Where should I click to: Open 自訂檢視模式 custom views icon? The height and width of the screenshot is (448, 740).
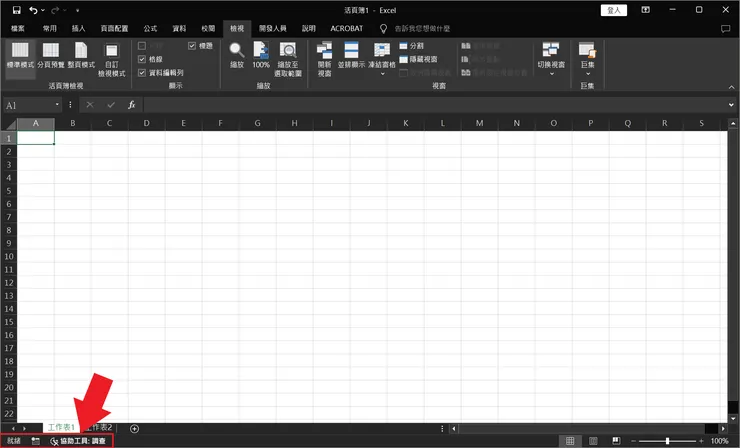point(111,60)
